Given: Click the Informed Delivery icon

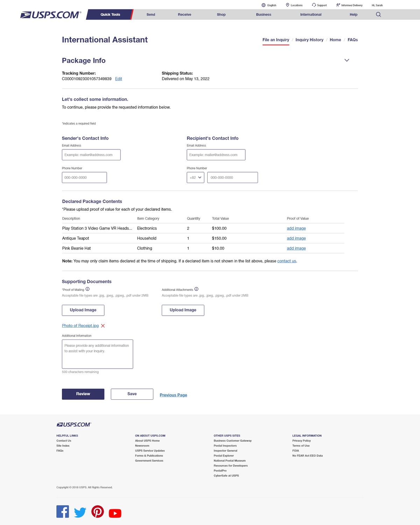Looking at the screenshot, I should [x=338, y=5].
